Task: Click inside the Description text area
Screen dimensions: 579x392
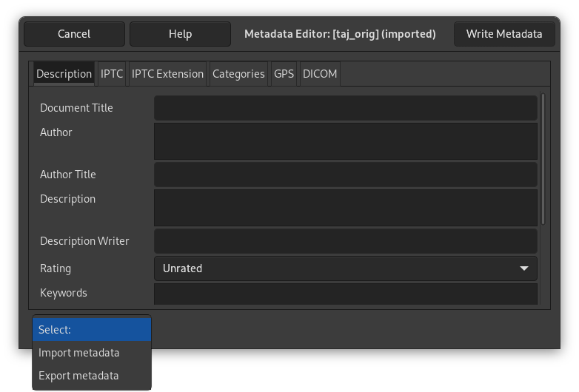Action: click(345, 207)
